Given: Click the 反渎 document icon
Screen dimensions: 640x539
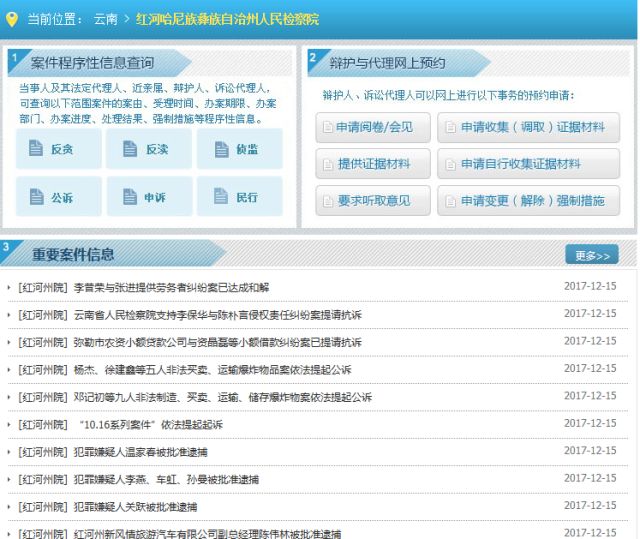Looking at the screenshot, I should 130,149.
